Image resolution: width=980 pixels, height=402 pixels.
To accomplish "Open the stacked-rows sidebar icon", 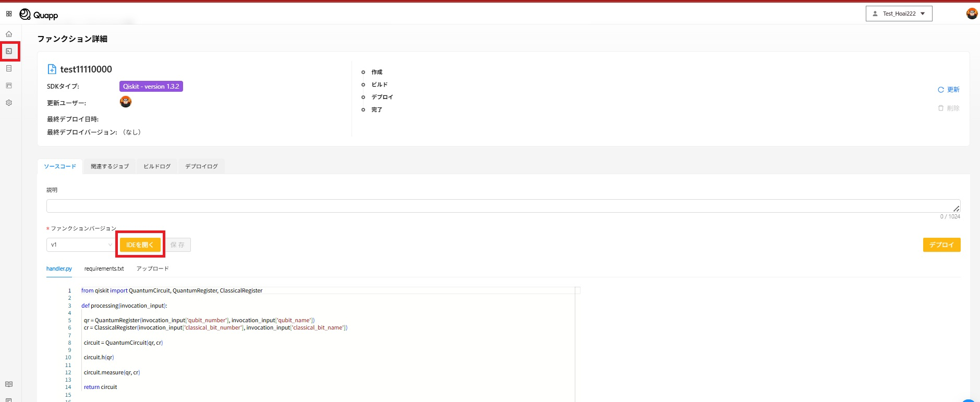I will click(x=9, y=68).
